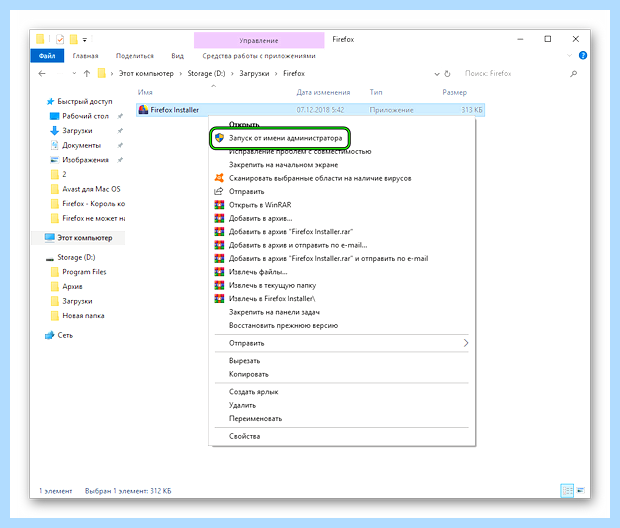Go back with the back arrow
The width and height of the screenshot is (620, 528).
(x=42, y=74)
